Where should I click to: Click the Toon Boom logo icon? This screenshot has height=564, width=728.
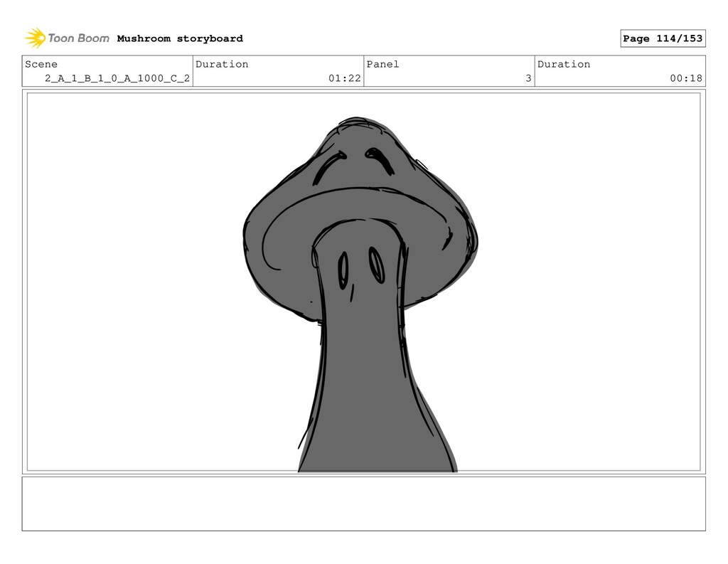point(36,38)
